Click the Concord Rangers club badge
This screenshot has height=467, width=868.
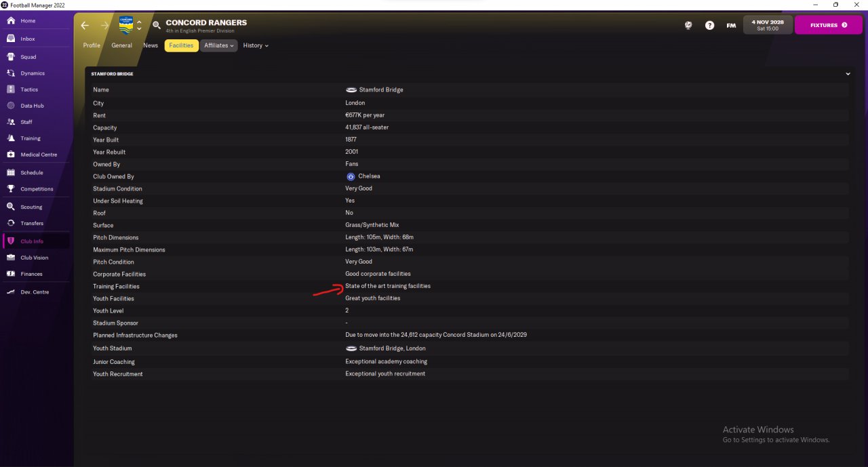[x=126, y=25]
